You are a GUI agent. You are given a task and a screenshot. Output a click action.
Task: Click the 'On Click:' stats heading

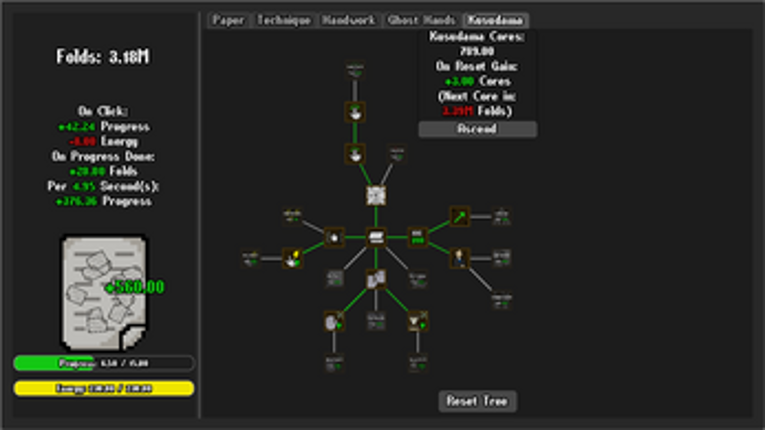(103, 111)
